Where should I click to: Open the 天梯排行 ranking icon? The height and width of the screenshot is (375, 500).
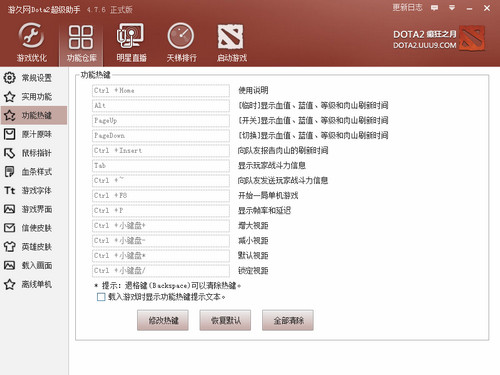[181, 36]
